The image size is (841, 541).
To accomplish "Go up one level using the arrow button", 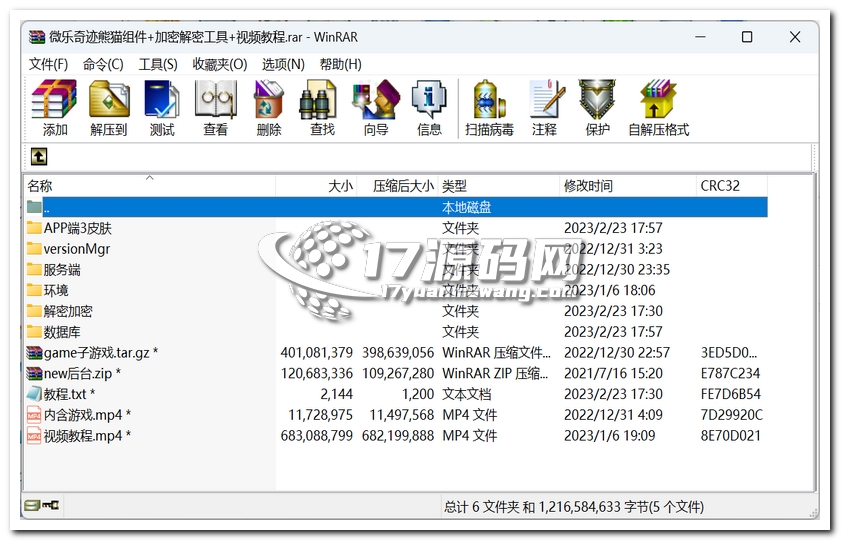I will pos(38,157).
